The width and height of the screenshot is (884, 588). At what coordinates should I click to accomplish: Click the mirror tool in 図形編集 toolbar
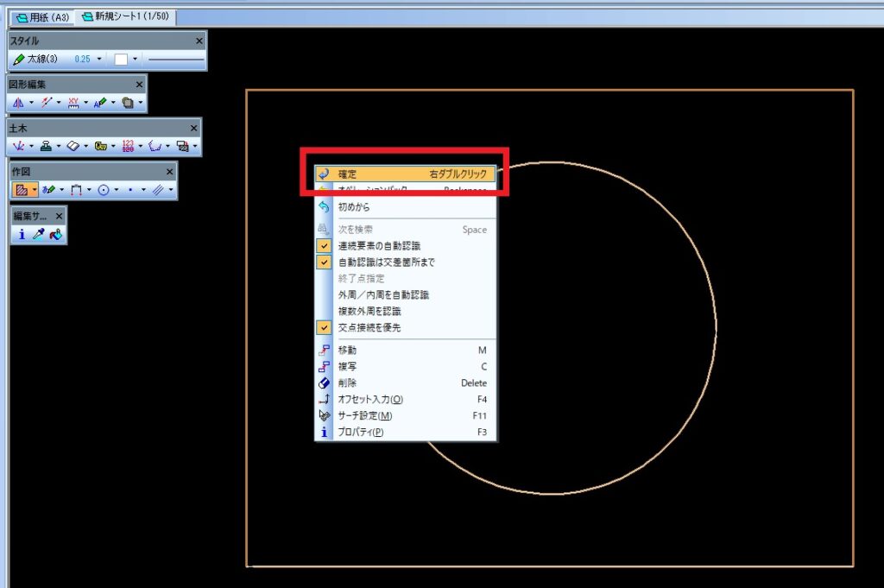(18, 102)
